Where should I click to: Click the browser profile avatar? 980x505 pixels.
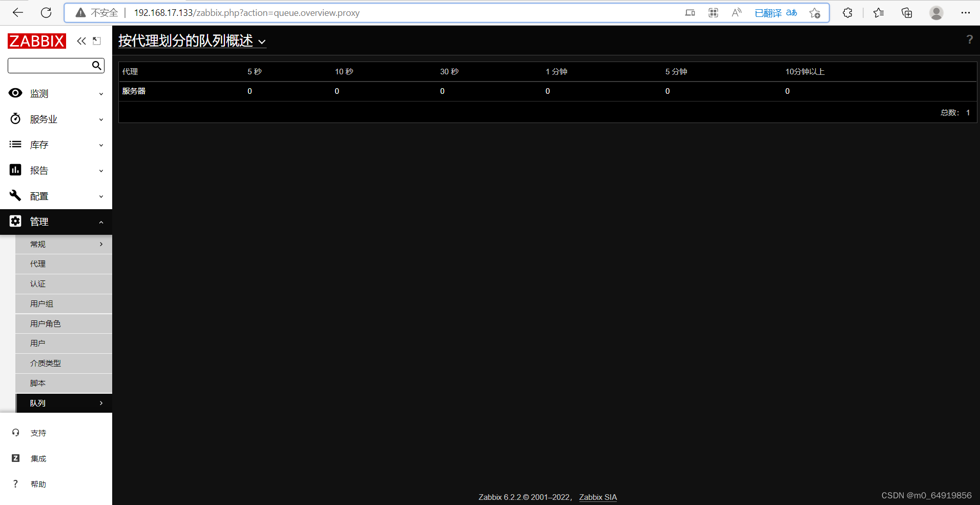tap(936, 13)
